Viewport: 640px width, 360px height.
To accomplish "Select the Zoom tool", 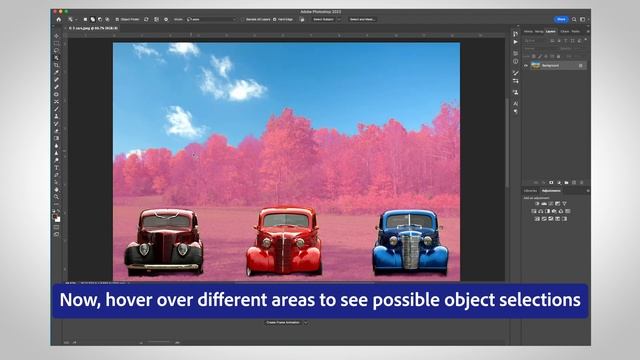I will (56, 197).
